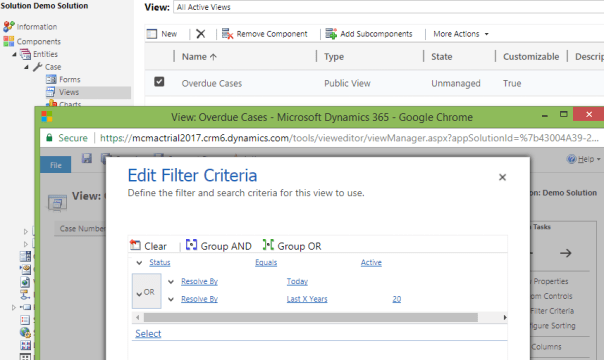Open the chevron for the Resolve By Today row
Image resolution: width=604 pixels, height=360 pixels.
[171, 282]
